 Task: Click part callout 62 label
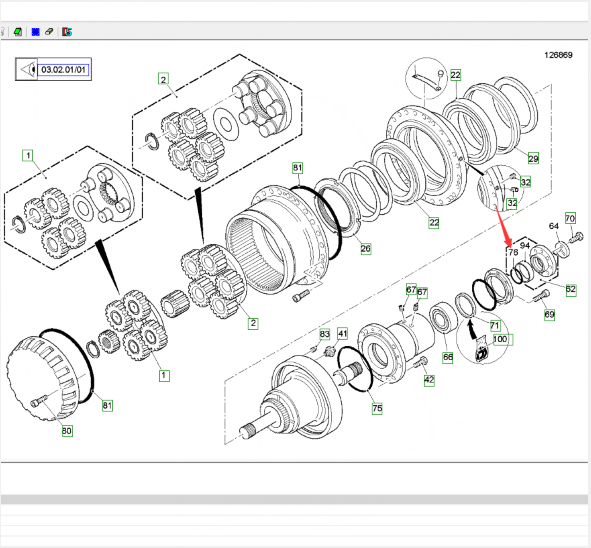[x=571, y=290]
